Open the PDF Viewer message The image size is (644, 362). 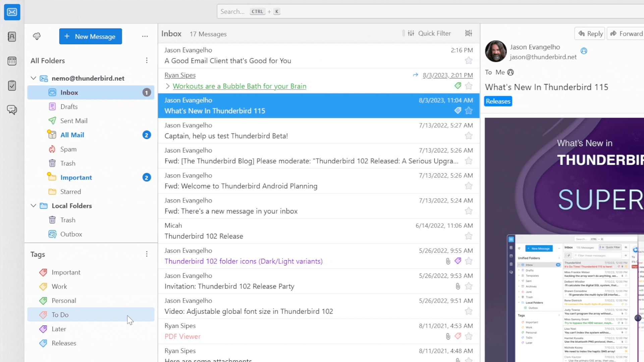pyautogui.click(x=319, y=331)
